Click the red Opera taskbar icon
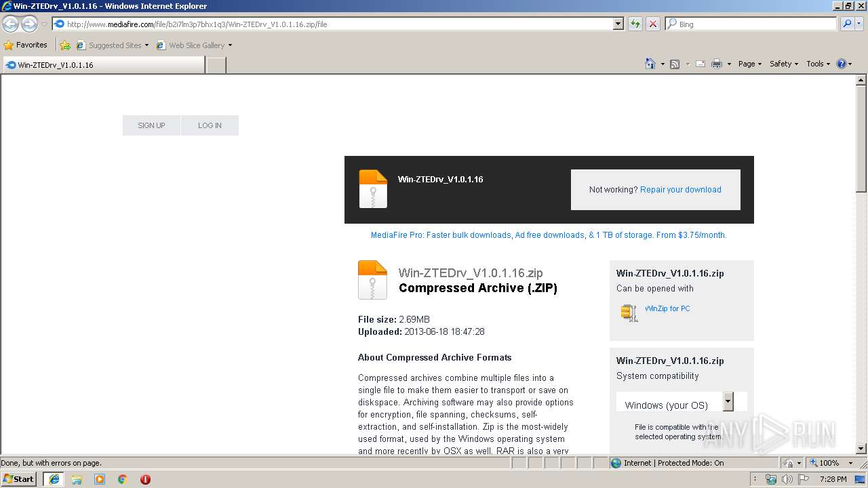The height and width of the screenshot is (488, 868). 145,479
